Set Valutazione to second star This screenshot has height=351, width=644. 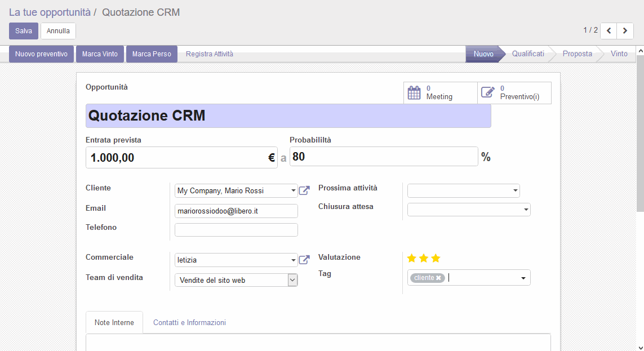point(423,258)
